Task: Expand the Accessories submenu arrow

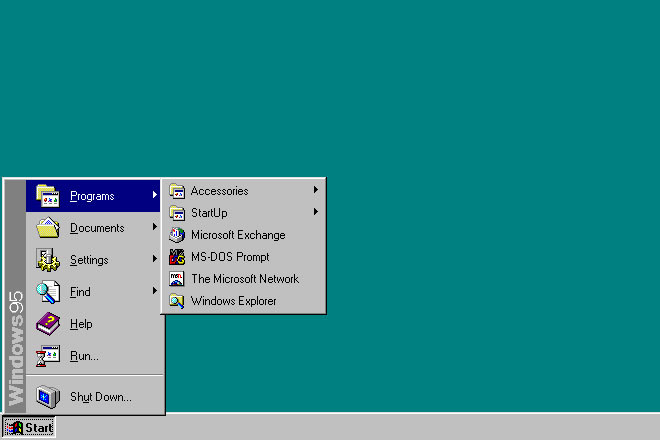Action: pos(316,190)
